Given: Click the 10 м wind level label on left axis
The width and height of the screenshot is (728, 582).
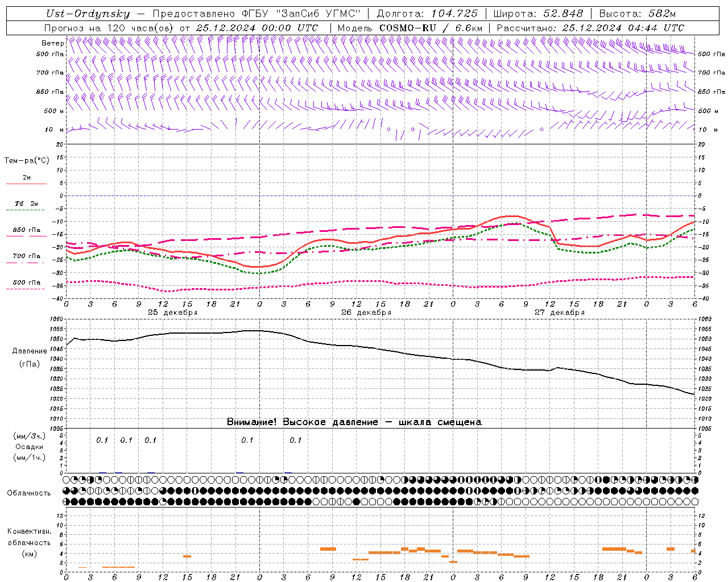Looking at the screenshot, I should coord(55,130).
